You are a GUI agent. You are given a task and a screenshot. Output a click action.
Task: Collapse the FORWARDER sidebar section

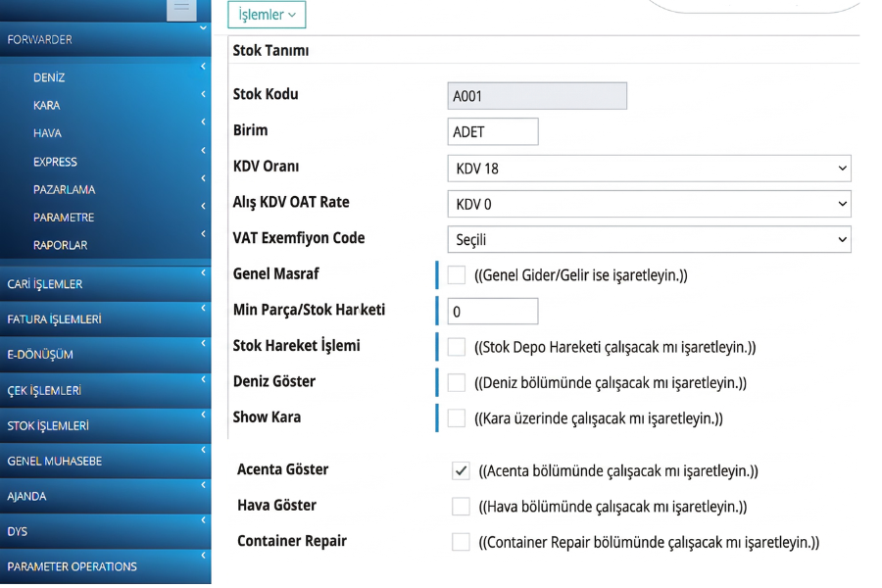[x=40, y=40]
